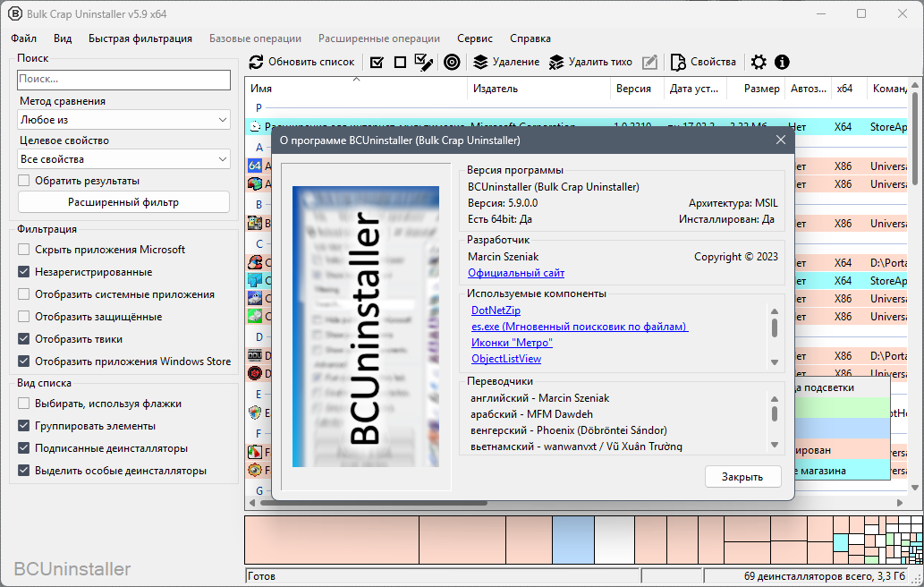Click the info circle toolbar icon
This screenshot has width=924, height=587.
[782, 62]
